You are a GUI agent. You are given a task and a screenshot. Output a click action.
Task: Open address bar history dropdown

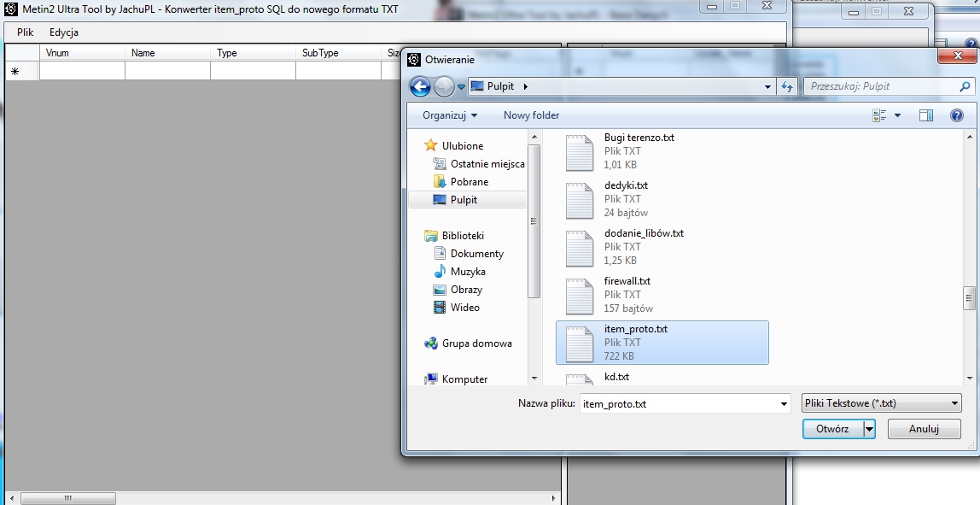coord(767,87)
